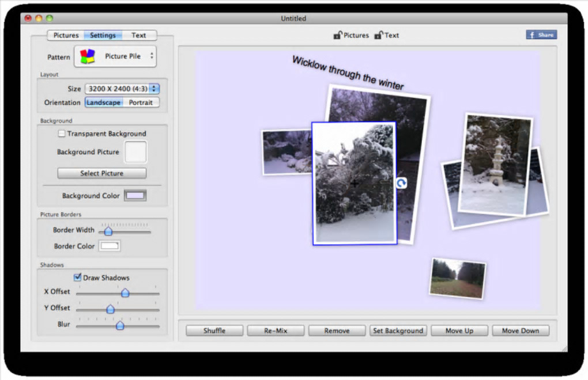Open the Size 3200 X 2400 dropdown
588x380 pixels.
122,89
